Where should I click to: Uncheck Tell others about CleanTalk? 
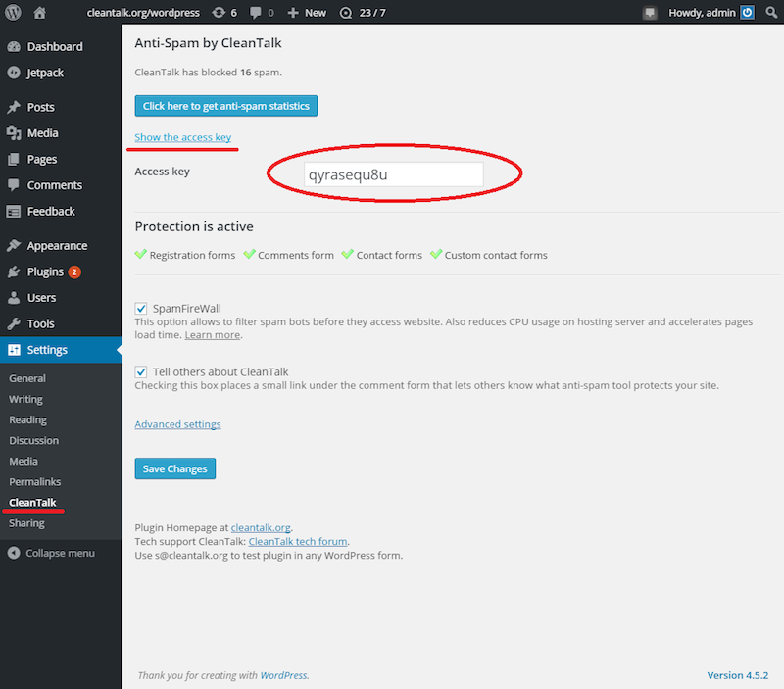141,372
